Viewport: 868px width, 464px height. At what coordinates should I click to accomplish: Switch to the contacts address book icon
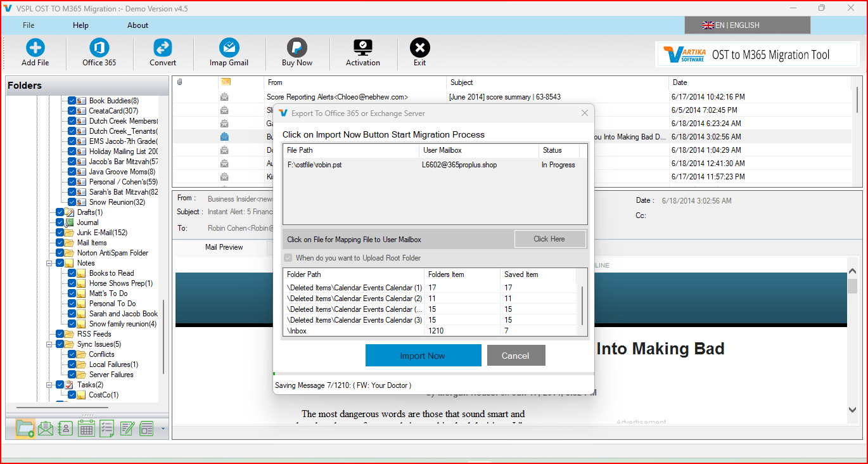point(66,429)
